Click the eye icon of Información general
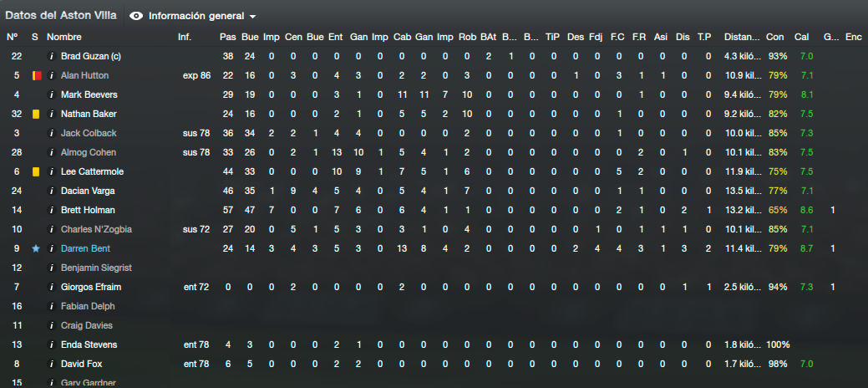 tap(136, 16)
